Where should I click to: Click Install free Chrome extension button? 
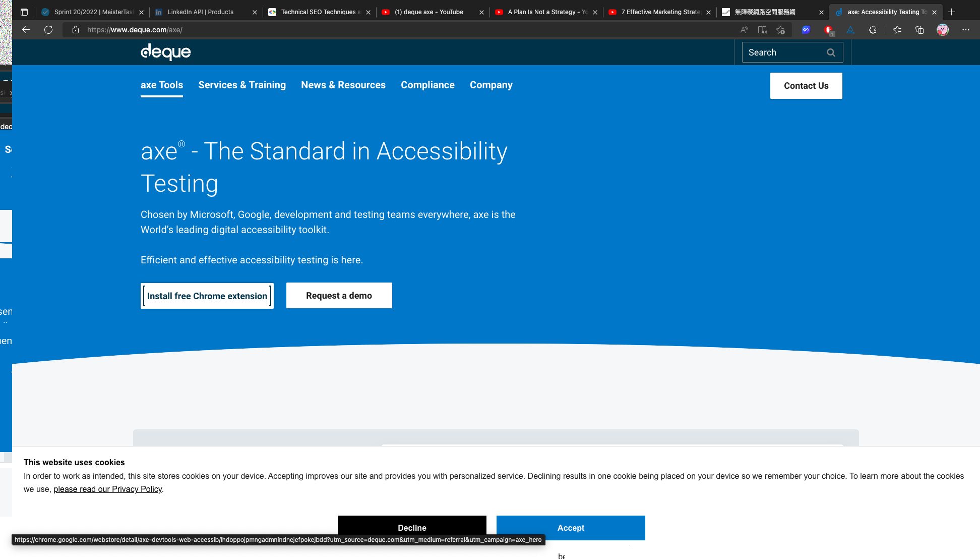(x=207, y=296)
